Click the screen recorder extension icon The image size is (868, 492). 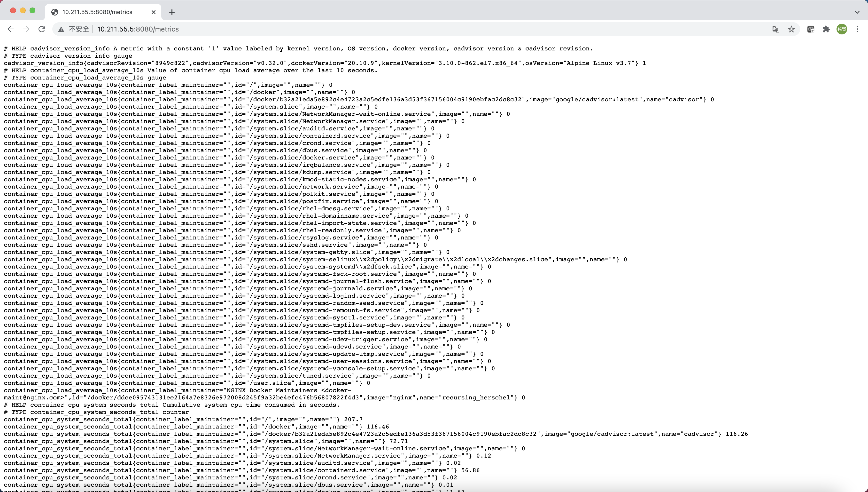[x=811, y=29]
